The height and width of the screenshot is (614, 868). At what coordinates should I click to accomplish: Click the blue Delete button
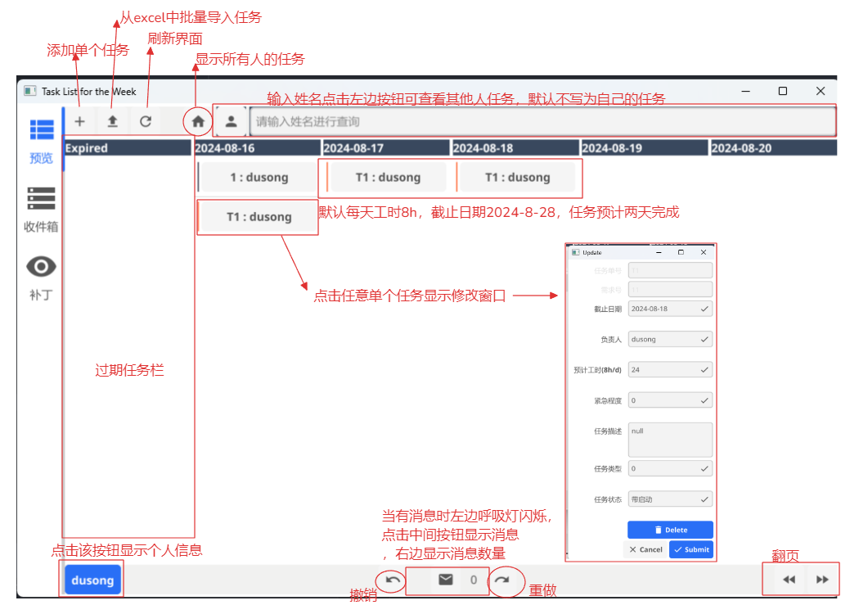click(x=670, y=530)
